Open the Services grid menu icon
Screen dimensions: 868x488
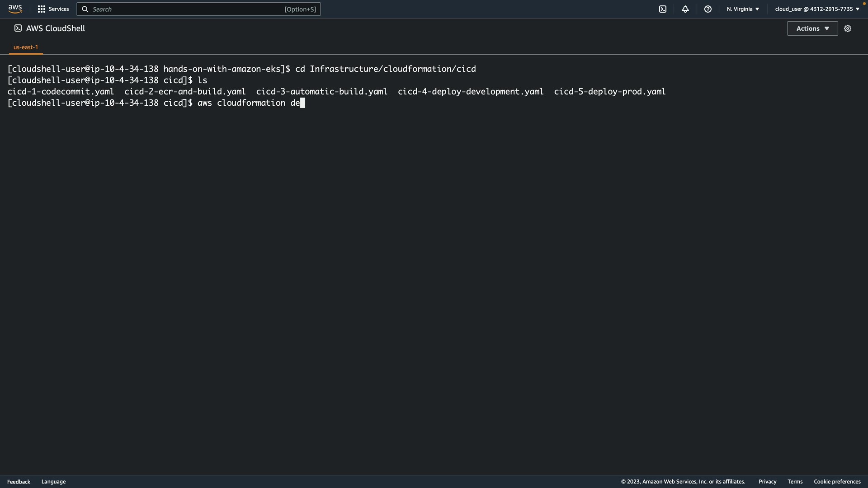pos(42,9)
